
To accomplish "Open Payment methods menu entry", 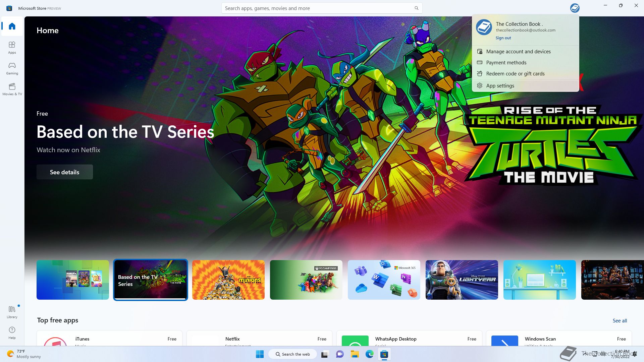I will [525, 62].
